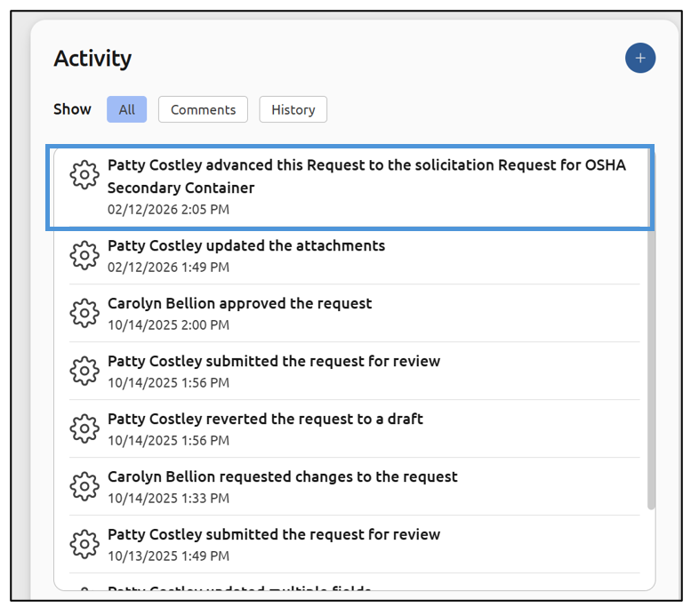Click gear icon beside requested changes entry
The width and height of the screenshot is (691, 616).
click(84, 486)
